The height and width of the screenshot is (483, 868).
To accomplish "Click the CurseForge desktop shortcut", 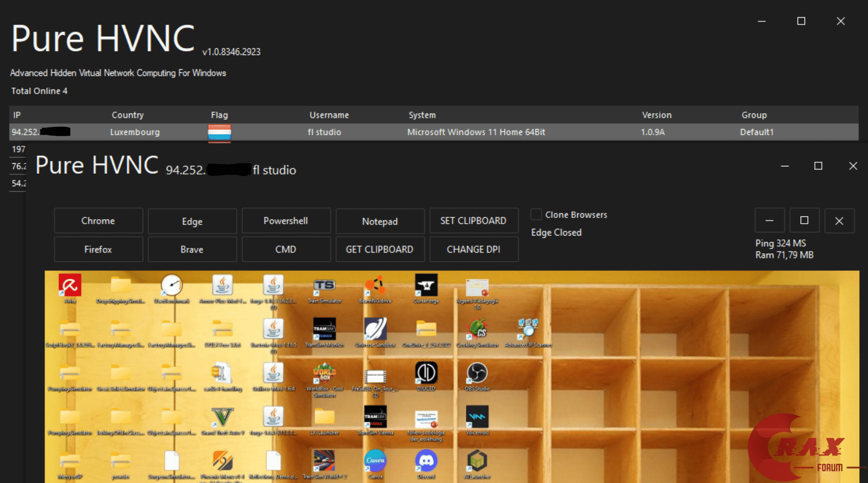I will (426, 285).
